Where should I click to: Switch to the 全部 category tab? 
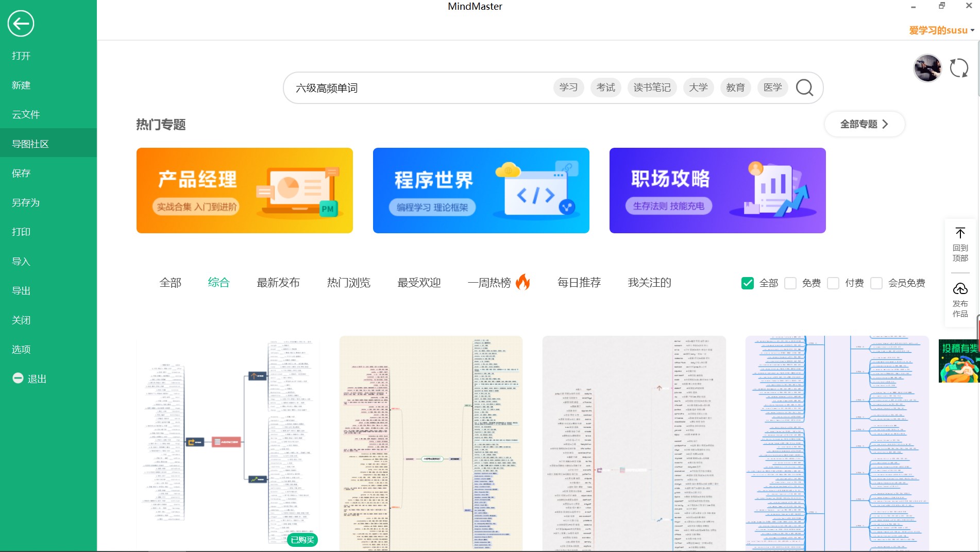[x=171, y=282]
